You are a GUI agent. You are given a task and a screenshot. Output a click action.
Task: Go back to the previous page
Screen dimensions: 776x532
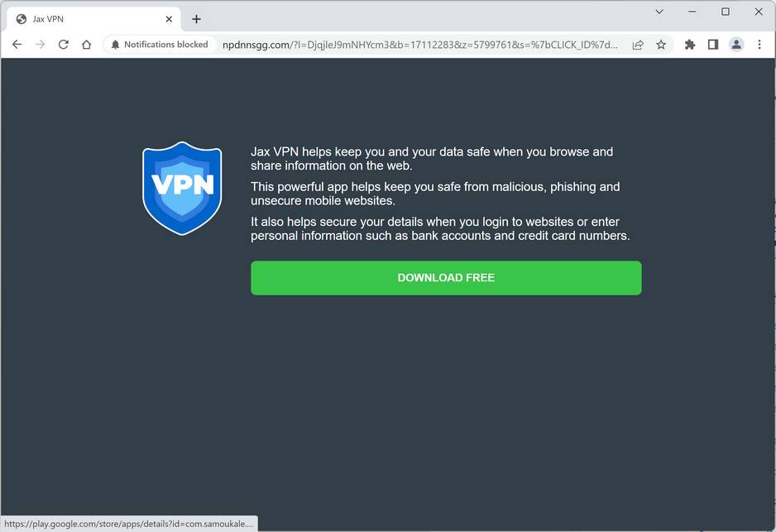[x=17, y=45]
